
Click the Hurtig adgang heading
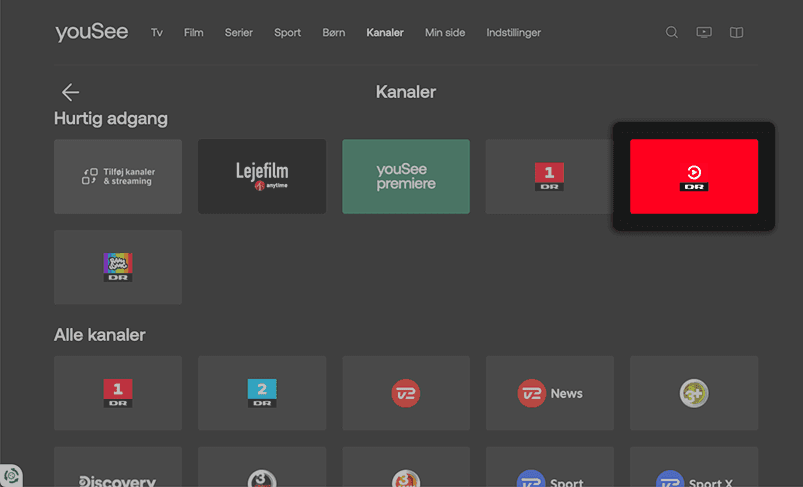pyautogui.click(x=111, y=119)
